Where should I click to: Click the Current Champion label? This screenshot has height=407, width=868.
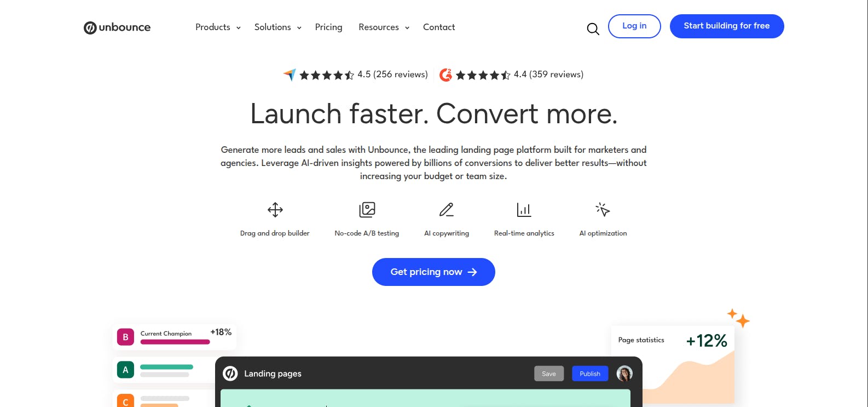pos(166,334)
